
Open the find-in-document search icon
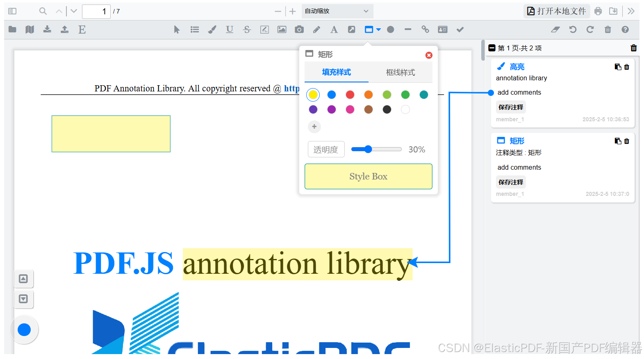[x=43, y=11]
